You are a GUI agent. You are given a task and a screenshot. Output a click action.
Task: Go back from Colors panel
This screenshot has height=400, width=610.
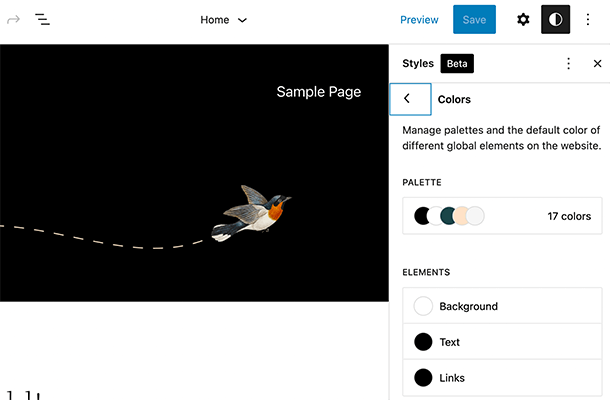pyautogui.click(x=409, y=99)
